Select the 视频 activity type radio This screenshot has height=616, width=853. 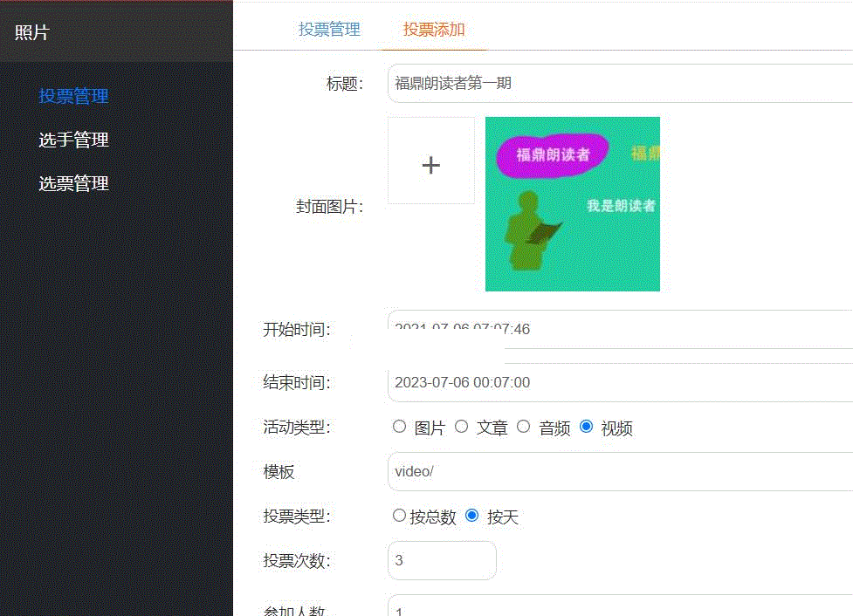pos(587,427)
